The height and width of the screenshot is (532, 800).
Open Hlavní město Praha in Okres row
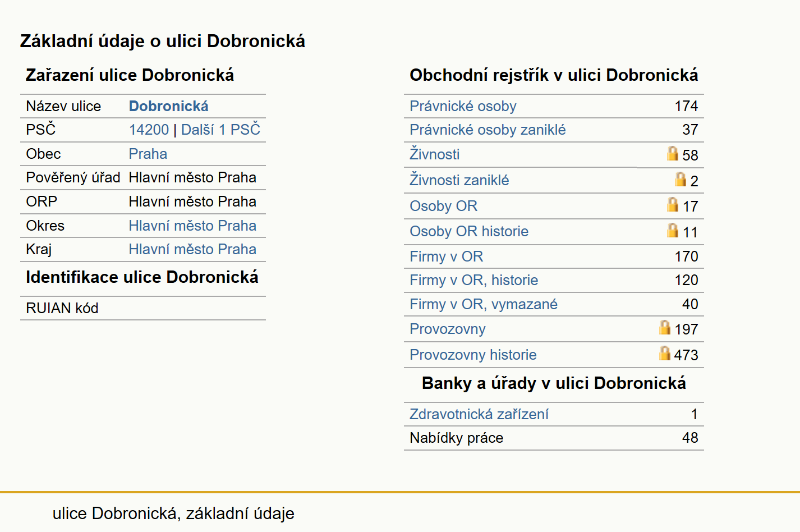click(192, 226)
